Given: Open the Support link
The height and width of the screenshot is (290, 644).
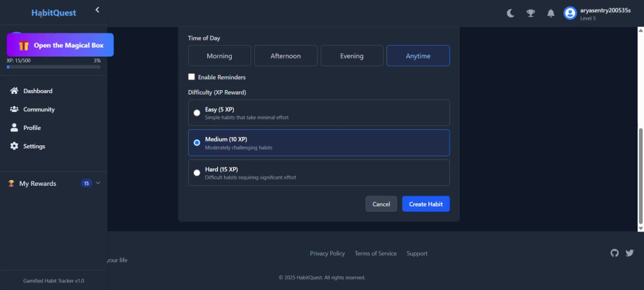Looking at the screenshot, I should [x=417, y=253].
